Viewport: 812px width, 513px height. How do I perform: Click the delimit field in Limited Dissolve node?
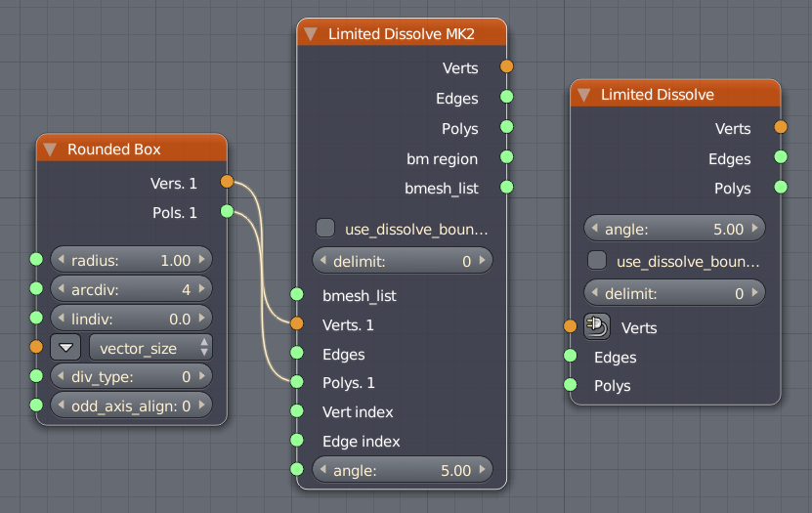coord(674,293)
